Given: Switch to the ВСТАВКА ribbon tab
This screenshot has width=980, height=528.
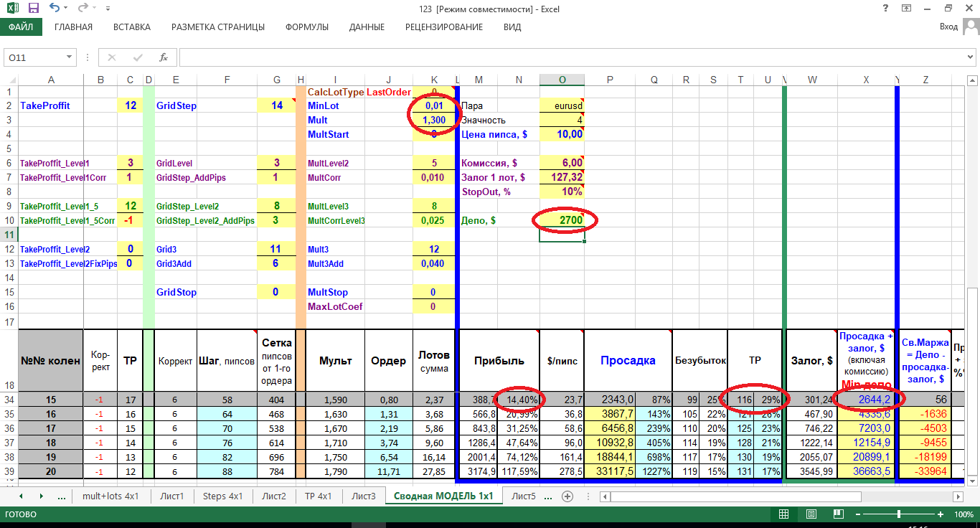Looking at the screenshot, I should (132, 27).
